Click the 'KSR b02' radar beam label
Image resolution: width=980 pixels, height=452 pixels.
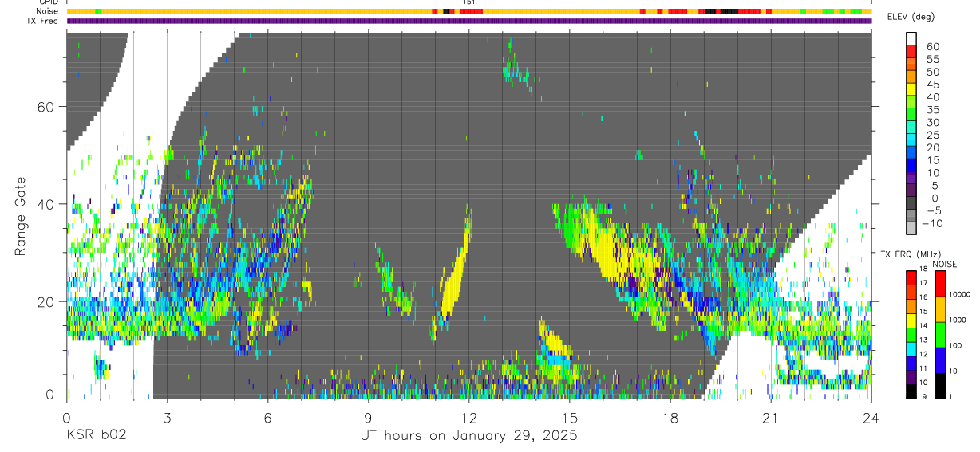coord(96,435)
